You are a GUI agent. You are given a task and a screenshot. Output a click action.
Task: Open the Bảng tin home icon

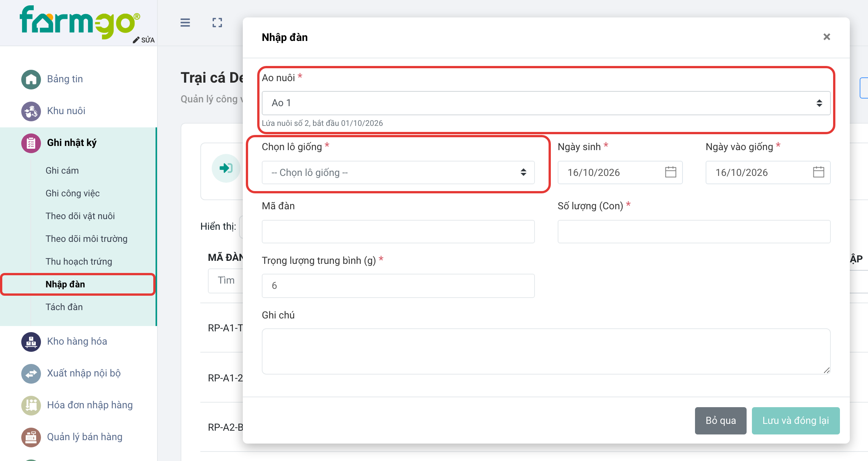click(x=31, y=79)
